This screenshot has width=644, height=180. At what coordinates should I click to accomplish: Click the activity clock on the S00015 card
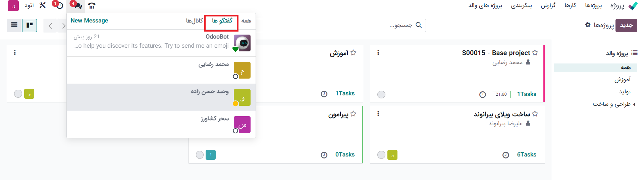pos(482,94)
